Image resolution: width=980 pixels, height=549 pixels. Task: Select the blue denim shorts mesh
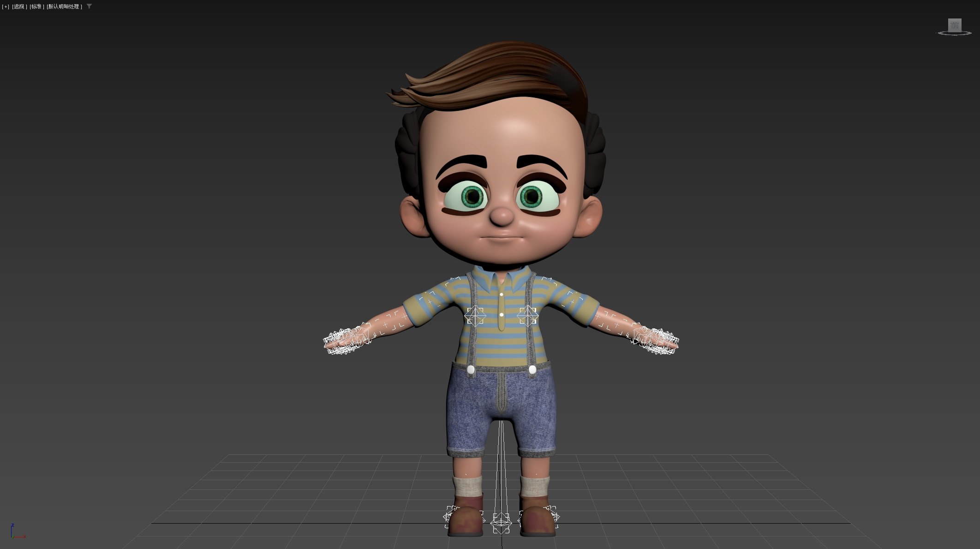(501, 409)
